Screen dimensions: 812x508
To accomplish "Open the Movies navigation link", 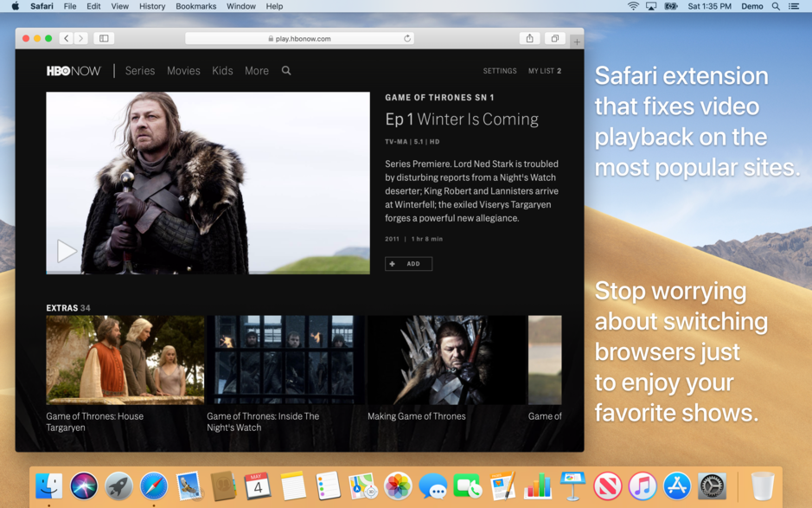I will (x=183, y=70).
